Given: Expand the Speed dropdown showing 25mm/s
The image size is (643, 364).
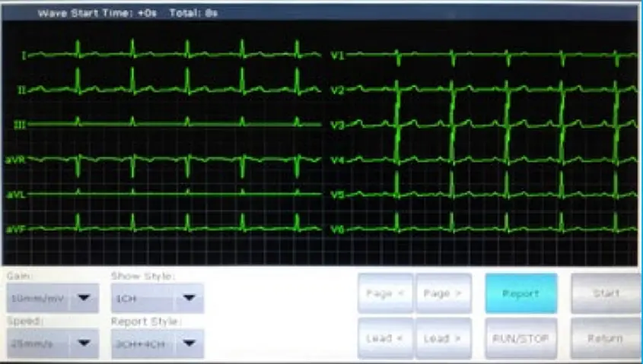Looking at the screenshot, I should point(53,343).
